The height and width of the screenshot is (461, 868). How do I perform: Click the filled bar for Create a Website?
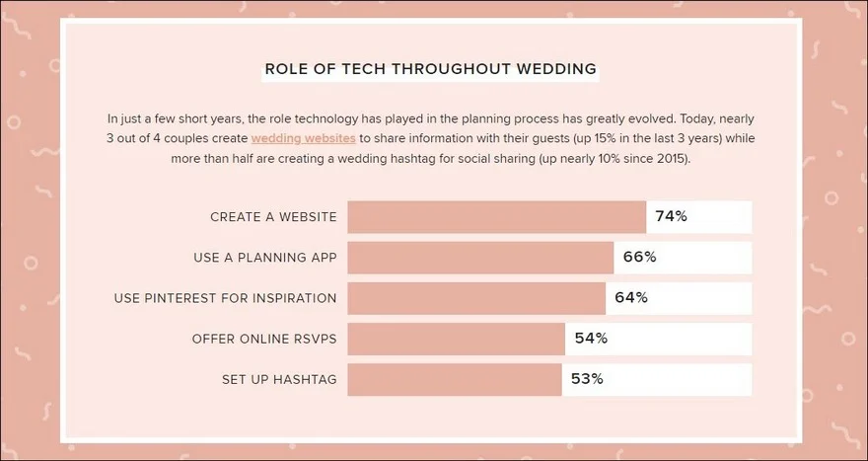[x=497, y=217]
